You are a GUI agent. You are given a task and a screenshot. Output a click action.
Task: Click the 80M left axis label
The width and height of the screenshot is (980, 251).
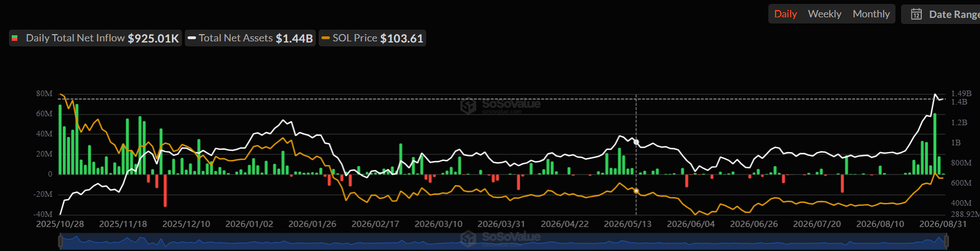pyautogui.click(x=44, y=93)
